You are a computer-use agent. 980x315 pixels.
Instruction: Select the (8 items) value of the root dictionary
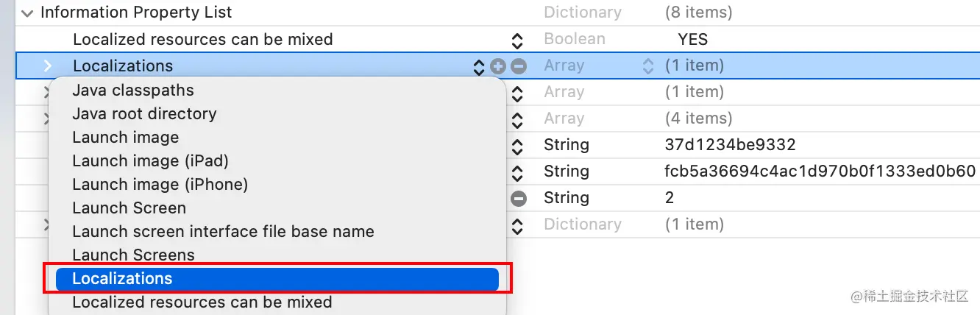(698, 13)
